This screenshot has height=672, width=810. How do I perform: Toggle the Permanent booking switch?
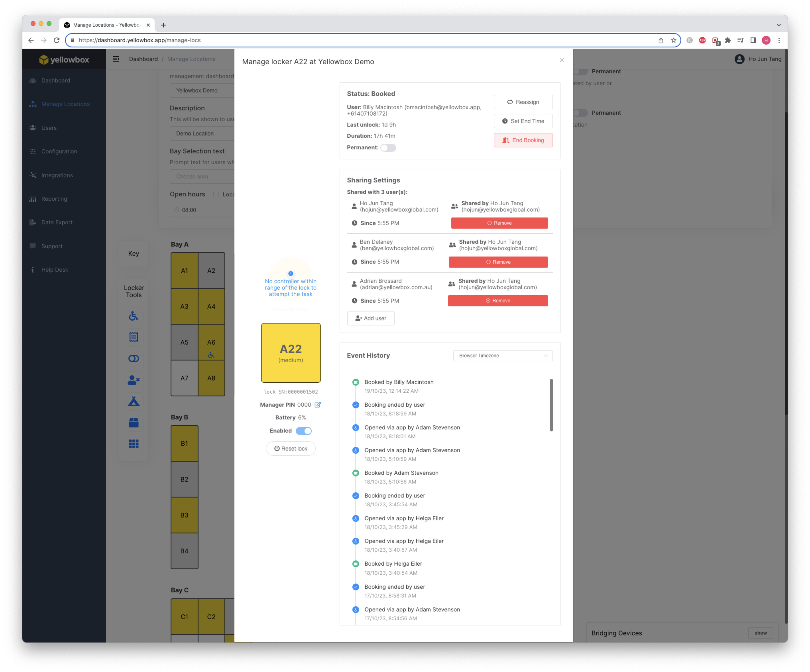(388, 148)
